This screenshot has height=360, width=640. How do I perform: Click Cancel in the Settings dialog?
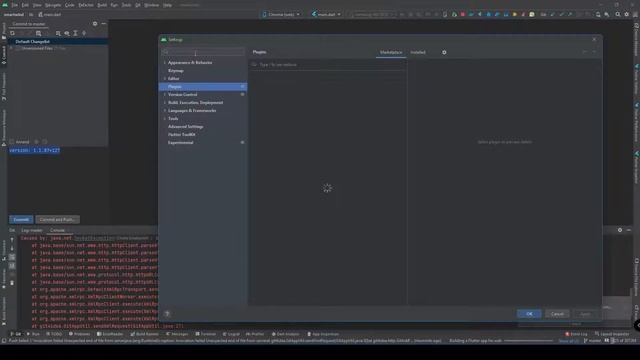pyautogui.click(x=557, y=314)
